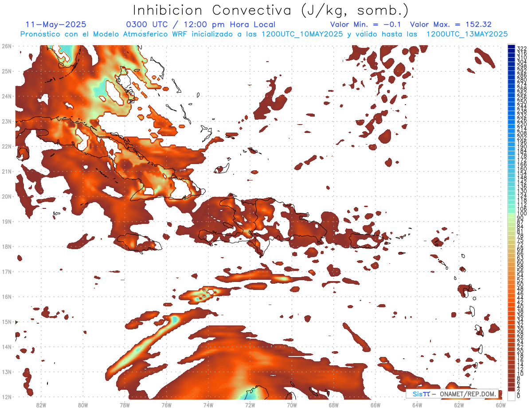The image size is (532, 411).
Task: Click the latitude label "18N"
Action: point(7,247)
